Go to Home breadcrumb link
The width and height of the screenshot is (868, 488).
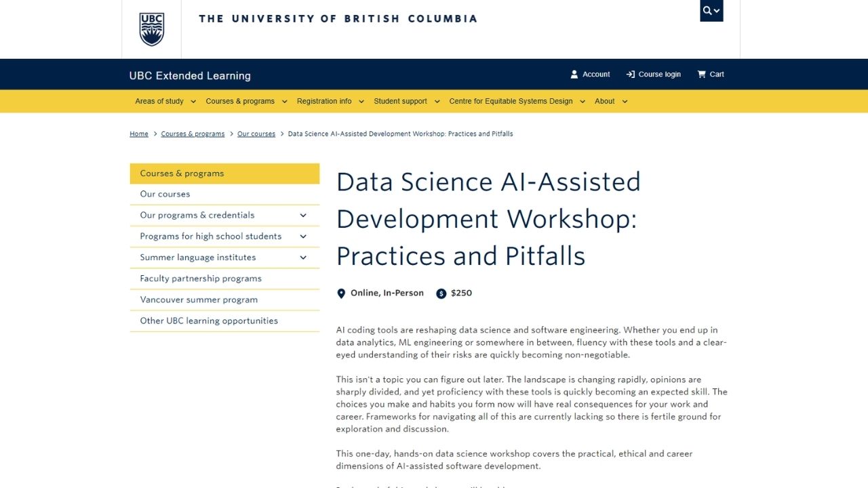point(139,134)
